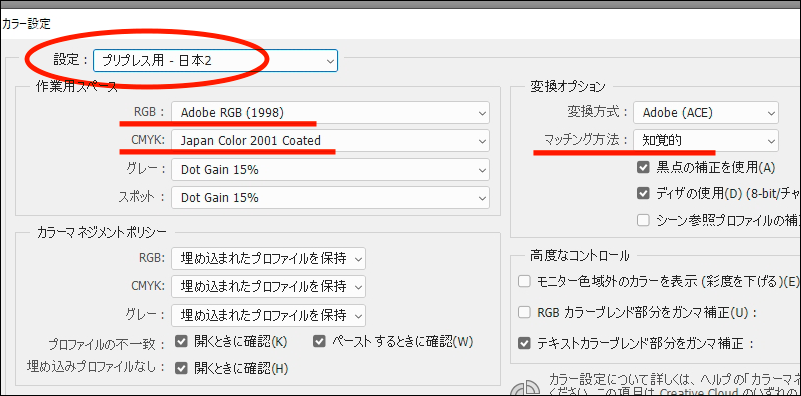Click the 高度なコントロール section label
This screenshot has width=801, height=396.
(580, 255)
